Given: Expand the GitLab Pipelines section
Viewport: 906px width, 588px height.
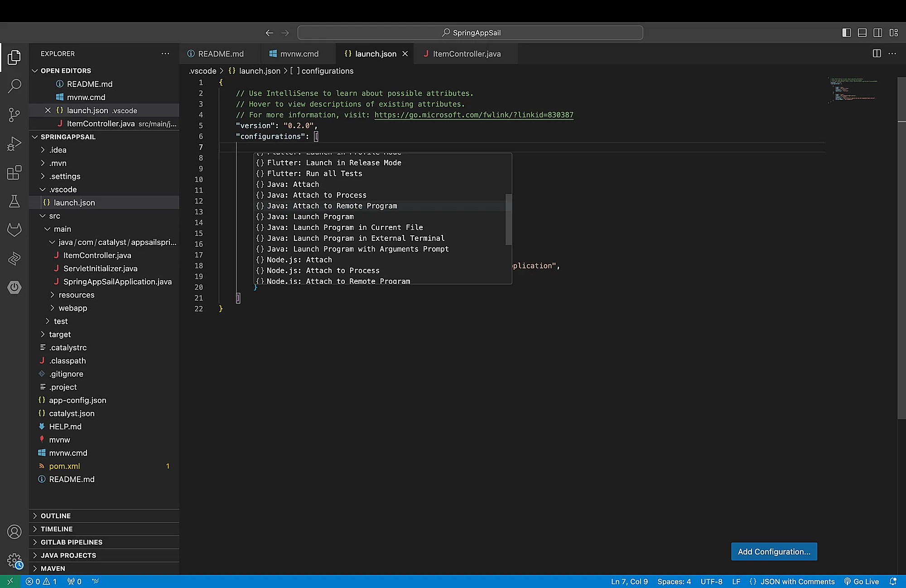Looking at the screenshot, I should pos(104,542).
